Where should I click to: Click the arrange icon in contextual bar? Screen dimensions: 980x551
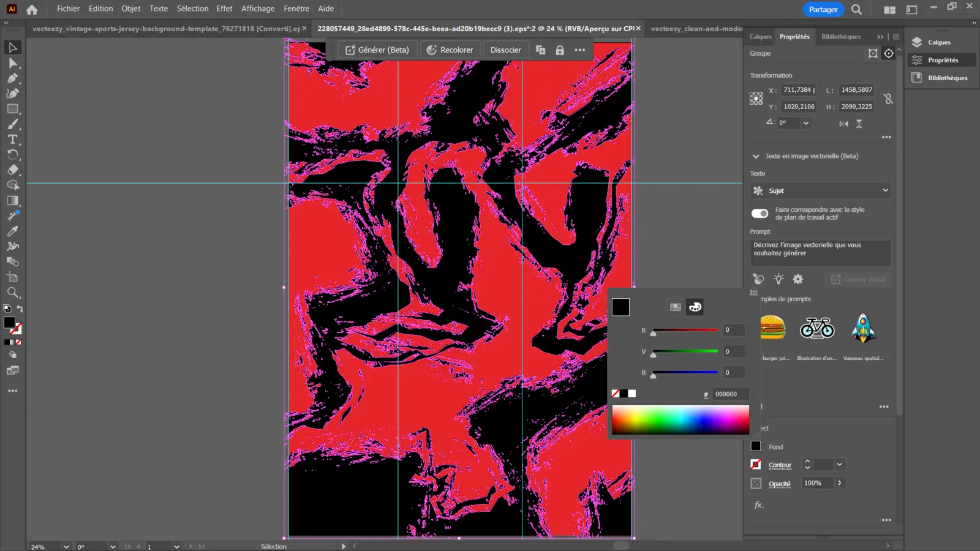click(x=540, y=50)
